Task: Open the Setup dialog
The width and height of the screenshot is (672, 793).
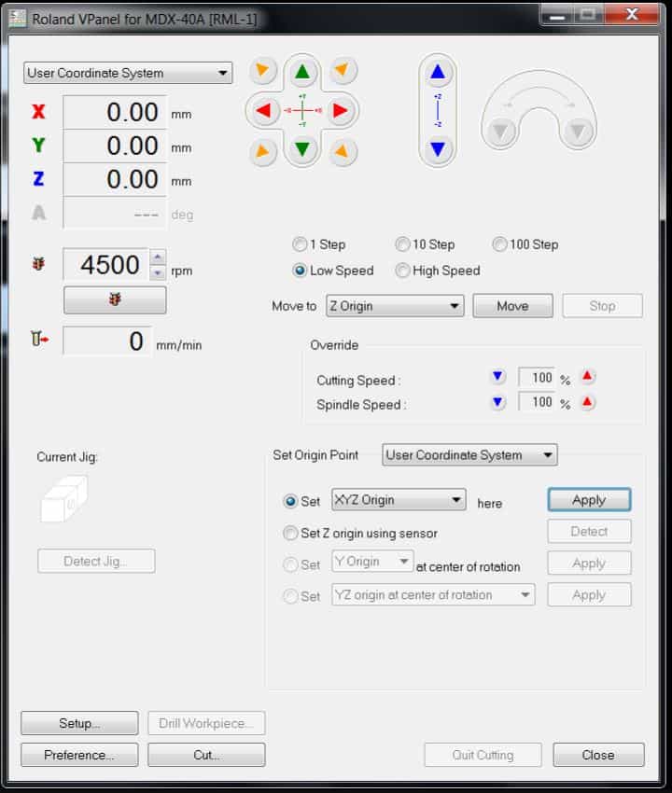Action: (x=79, y=723)
